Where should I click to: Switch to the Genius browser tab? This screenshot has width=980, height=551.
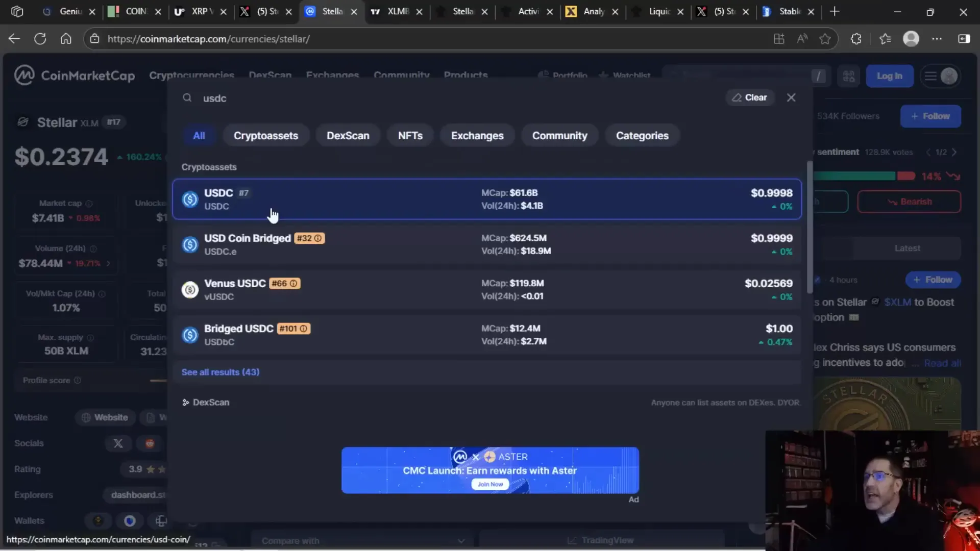pos(69,11)
